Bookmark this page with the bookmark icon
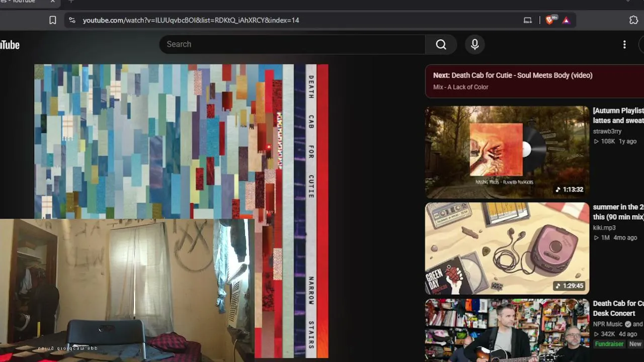Image resolution: width=644 pixels, height=362 pixels. tap(53, 20)
